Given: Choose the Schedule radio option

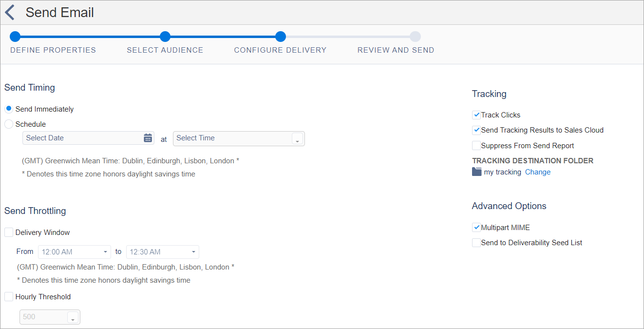Looking at the screenshot, I should pyautogui.click(x=9, y=124).
